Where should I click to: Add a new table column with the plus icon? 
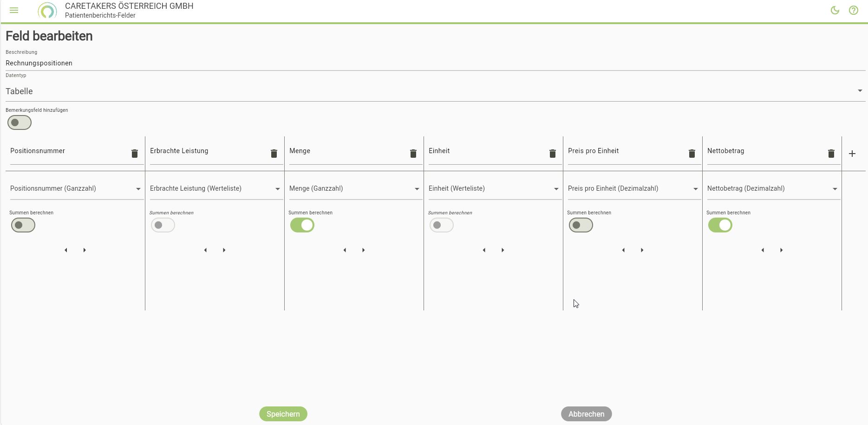pyautogui.click(x=852, y=154)
